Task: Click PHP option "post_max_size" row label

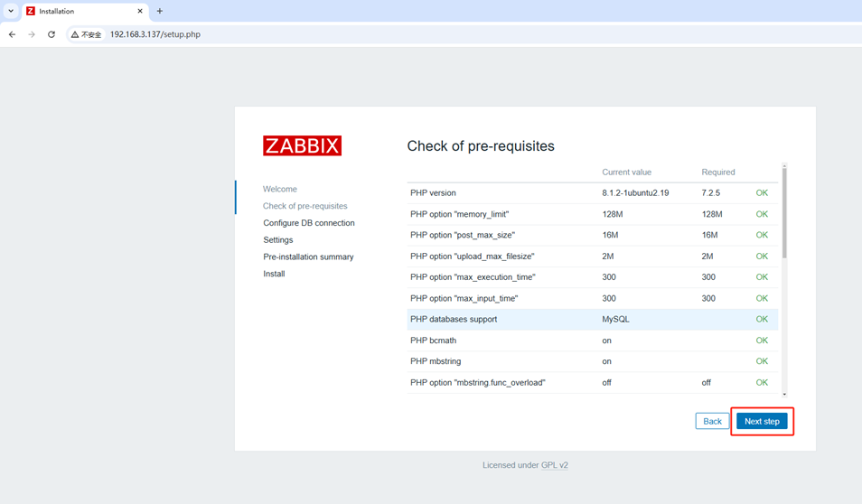Action: pos(463,235)
